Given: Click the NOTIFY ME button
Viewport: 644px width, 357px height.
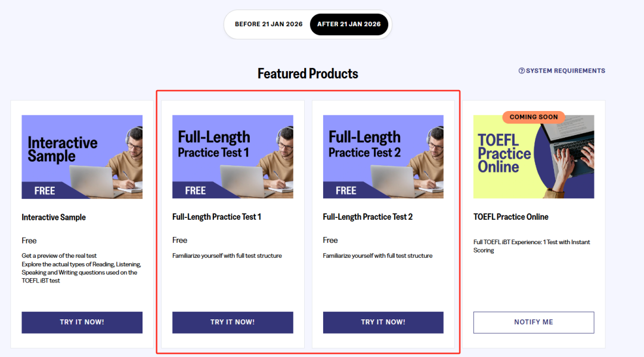Looking at the screenshot, I should pos(534,322).
